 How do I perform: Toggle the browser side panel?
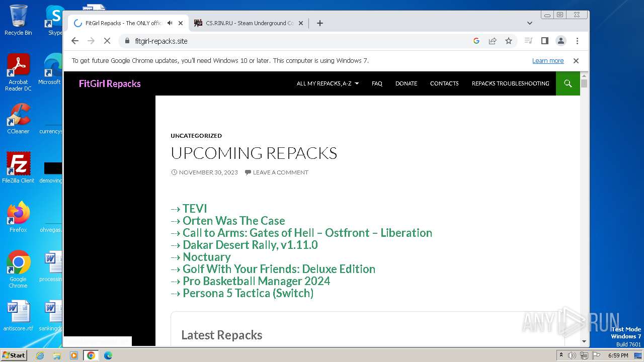coord(544,41)
